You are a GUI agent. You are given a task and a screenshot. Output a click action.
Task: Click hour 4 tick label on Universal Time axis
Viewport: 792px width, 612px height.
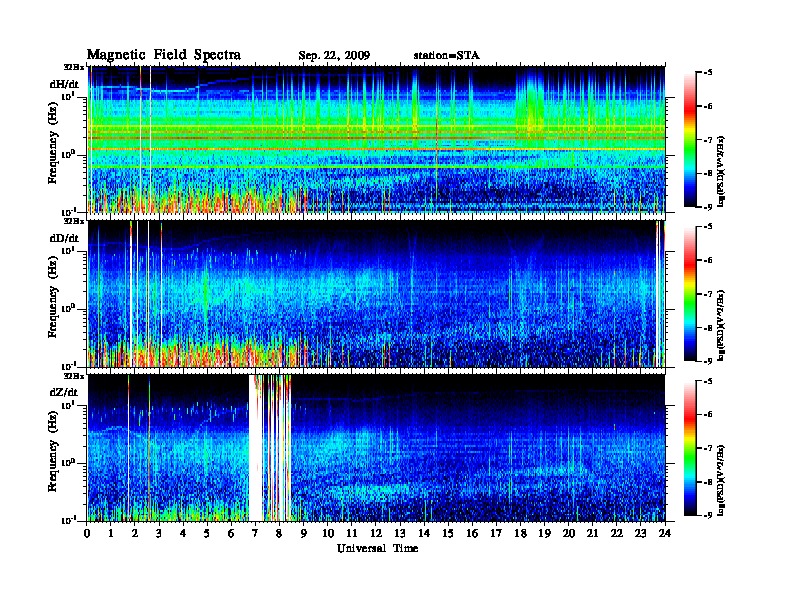pos(183,534)
